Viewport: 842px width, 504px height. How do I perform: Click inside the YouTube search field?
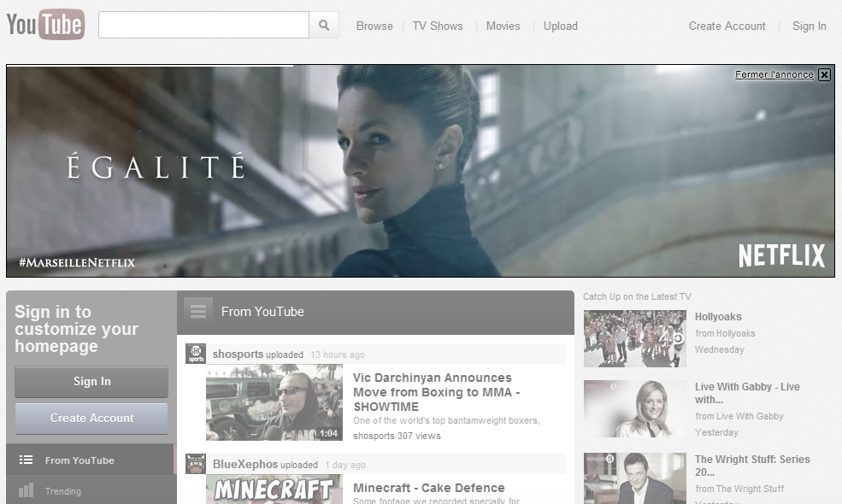pos(203,25)
